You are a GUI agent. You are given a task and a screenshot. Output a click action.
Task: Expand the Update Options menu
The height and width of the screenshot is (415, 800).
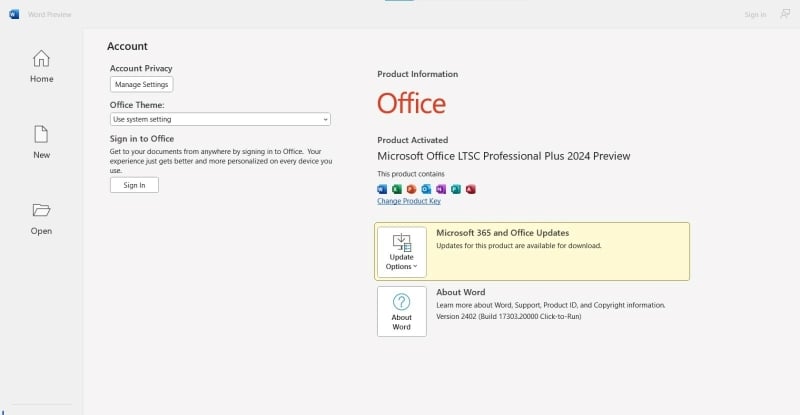coord(402,252)
